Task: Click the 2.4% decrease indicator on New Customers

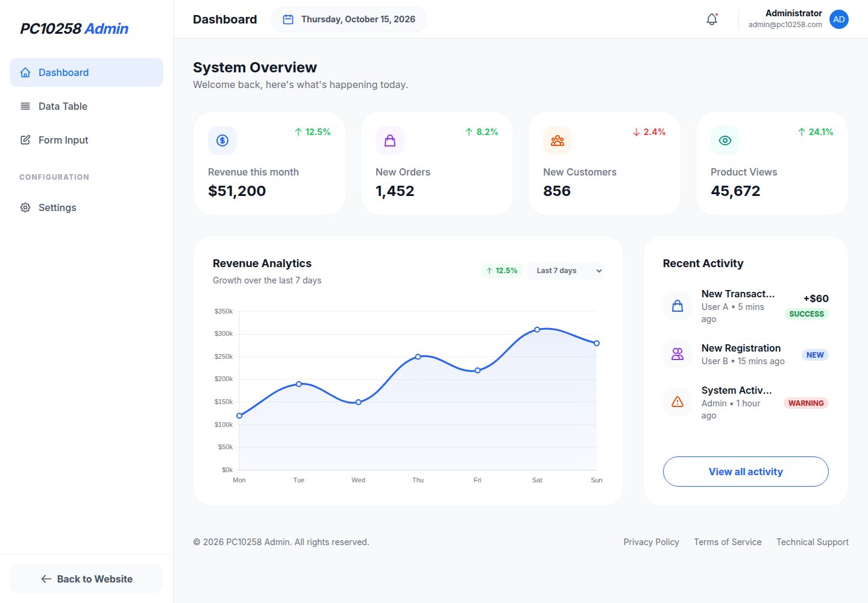Action: click(x=649, y=132)
